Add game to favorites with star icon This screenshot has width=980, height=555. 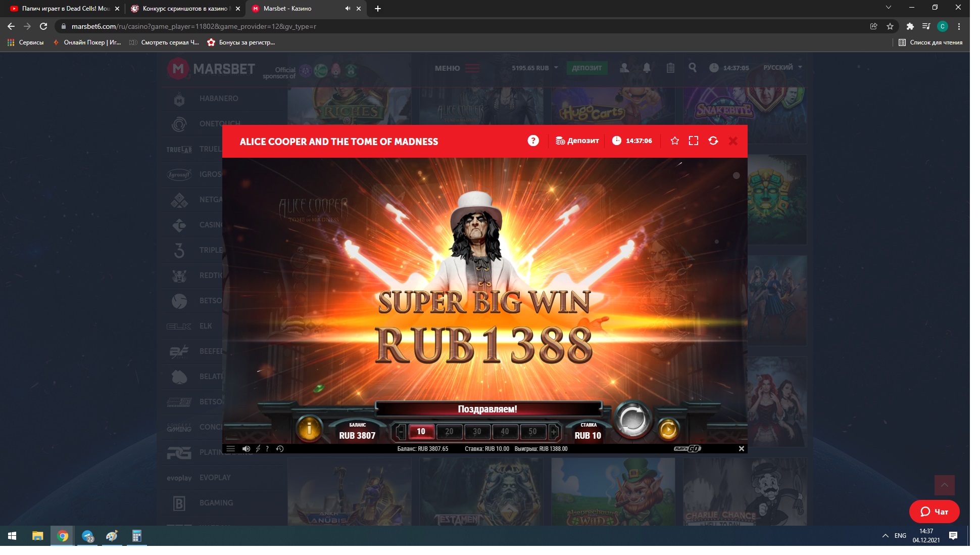coord(674,141)
